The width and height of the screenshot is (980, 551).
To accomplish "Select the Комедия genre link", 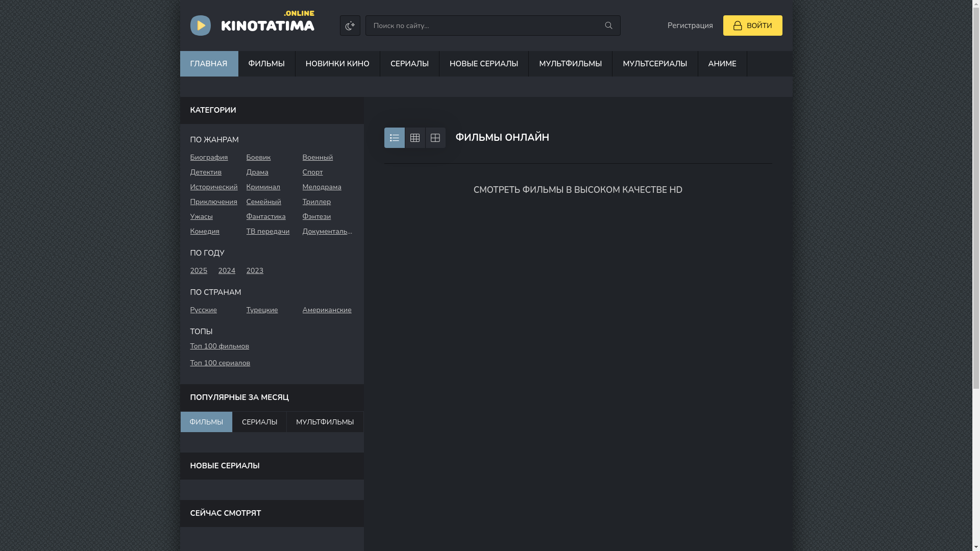I will pos(205,232).
